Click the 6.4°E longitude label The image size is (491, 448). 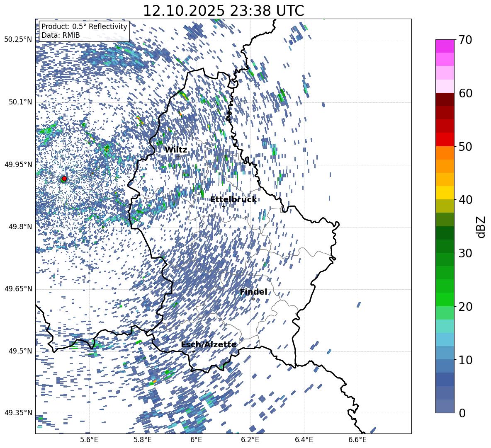304,440
